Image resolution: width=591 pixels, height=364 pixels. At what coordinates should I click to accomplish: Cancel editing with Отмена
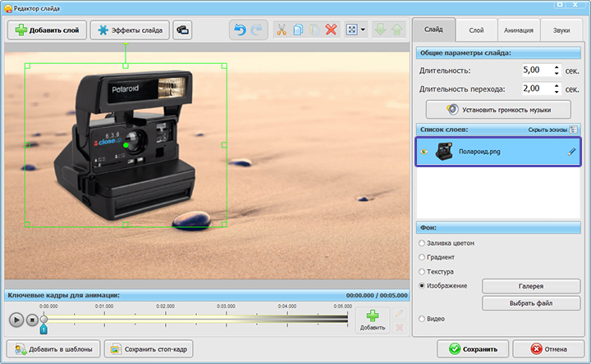point(548,349)
